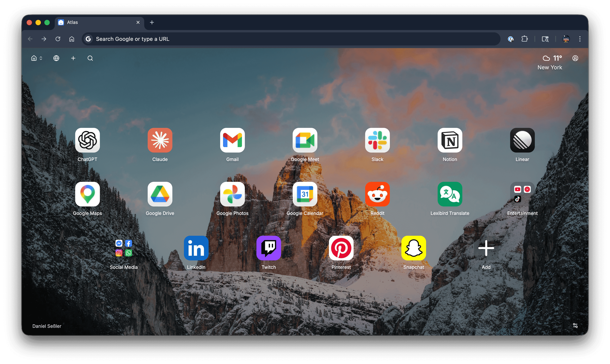Open the browser profile avatar
This screenshot has width=610, height=364.
click(566, 39)
